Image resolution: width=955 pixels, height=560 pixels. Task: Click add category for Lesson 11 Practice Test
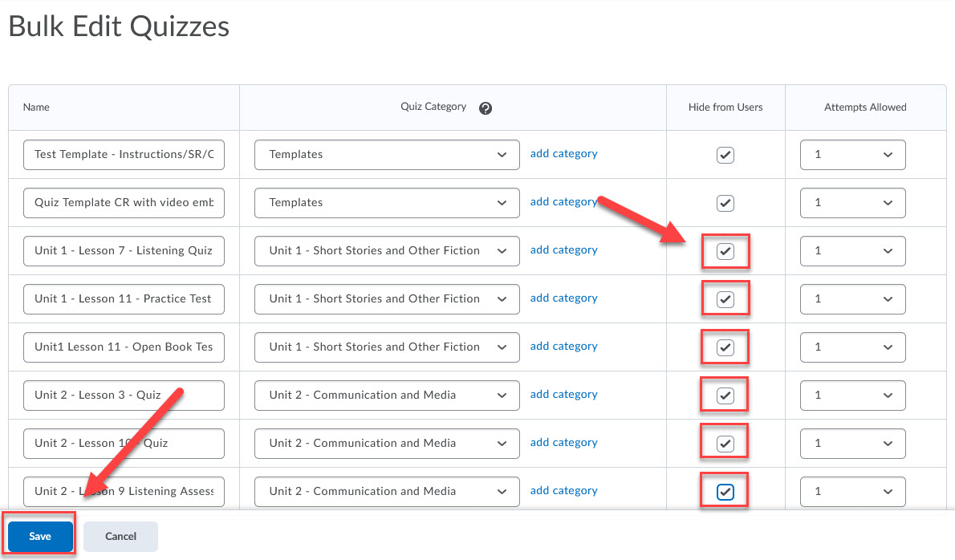point(564,298)
